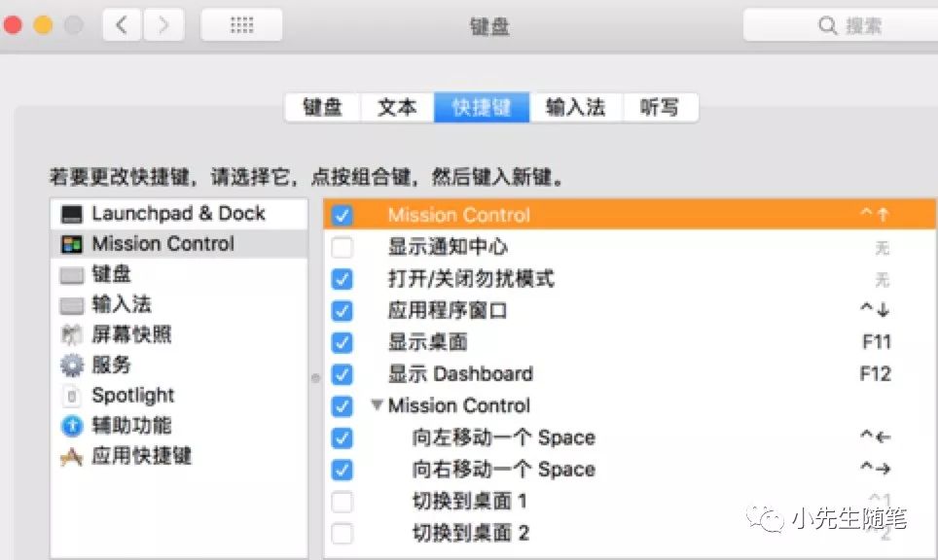This screenshot has height=560, width=938.
Task: Open the 输入法 tab at top
Action: coord(575,108)
